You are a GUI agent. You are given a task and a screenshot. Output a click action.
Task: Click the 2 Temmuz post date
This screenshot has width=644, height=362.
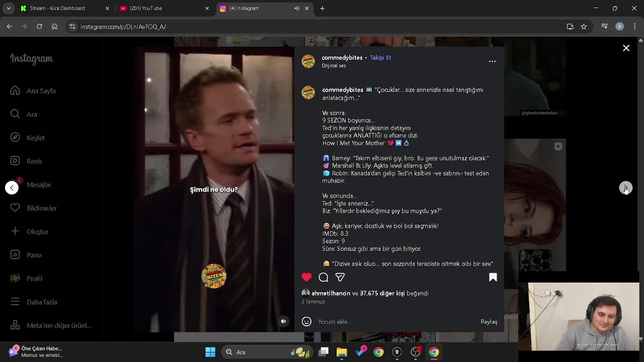tap(313, 302)
